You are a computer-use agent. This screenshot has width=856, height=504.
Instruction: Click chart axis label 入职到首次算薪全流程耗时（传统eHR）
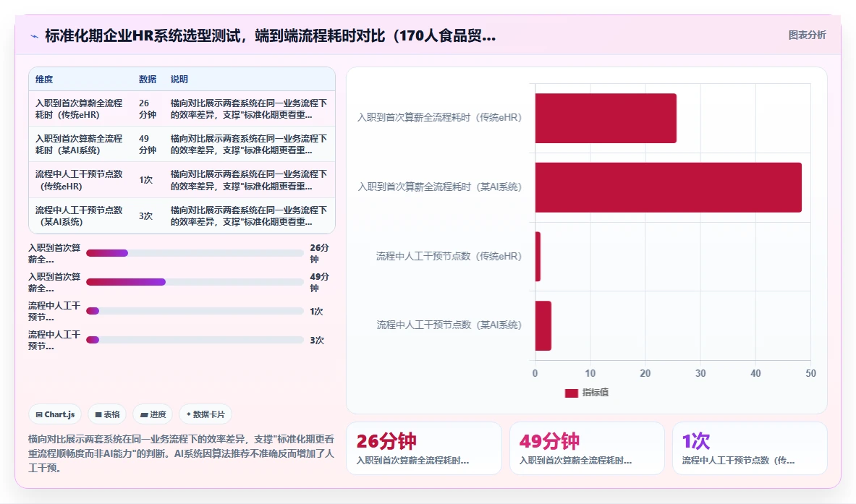pyautogui.click(x=439, y=117)
